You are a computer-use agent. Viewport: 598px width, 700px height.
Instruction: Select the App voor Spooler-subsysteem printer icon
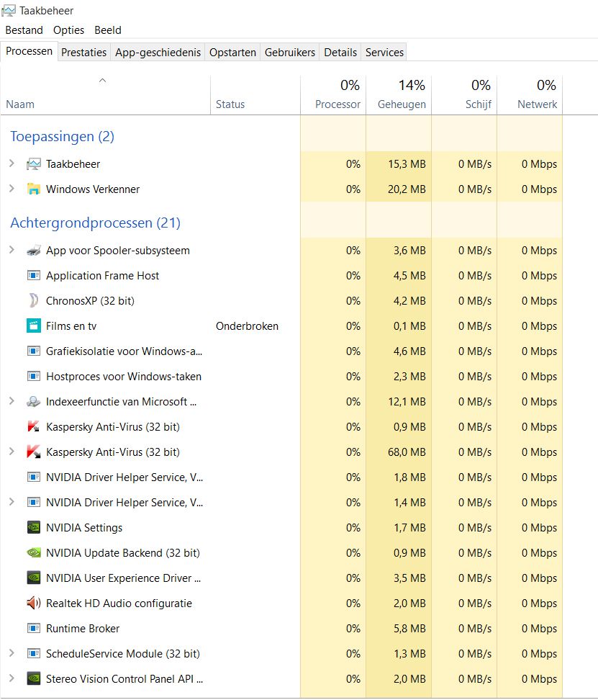coord(33,251)
